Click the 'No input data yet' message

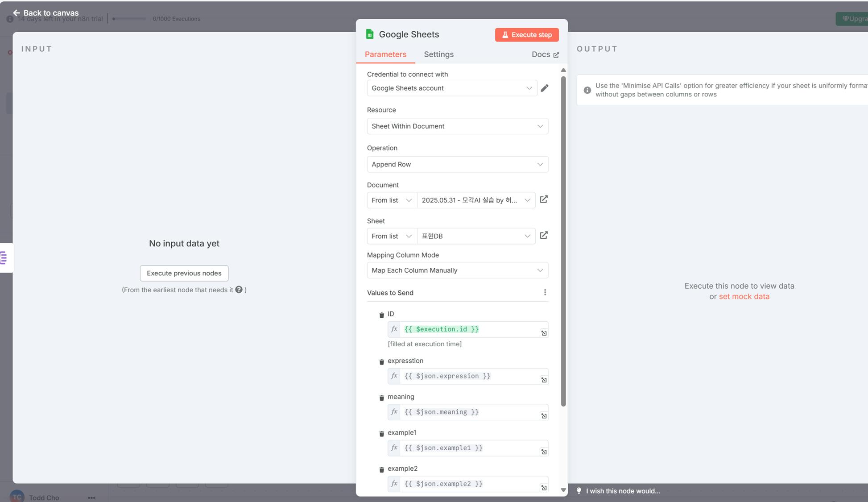[x=184, y=243]
